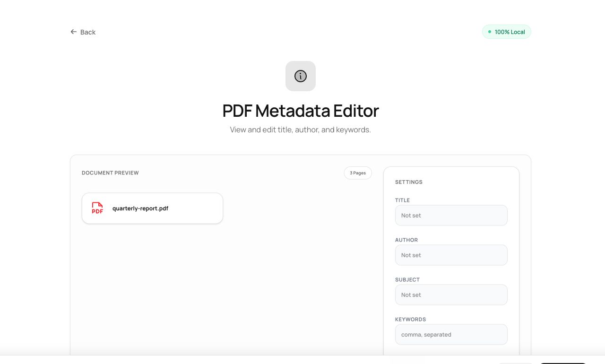Click the SETTINGS label
Viewport: 605px width, 364px height.
click(x=409, y=182)
